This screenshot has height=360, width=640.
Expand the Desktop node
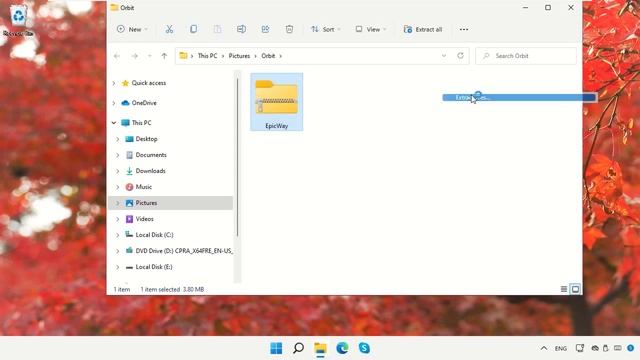tap(118, 139)
